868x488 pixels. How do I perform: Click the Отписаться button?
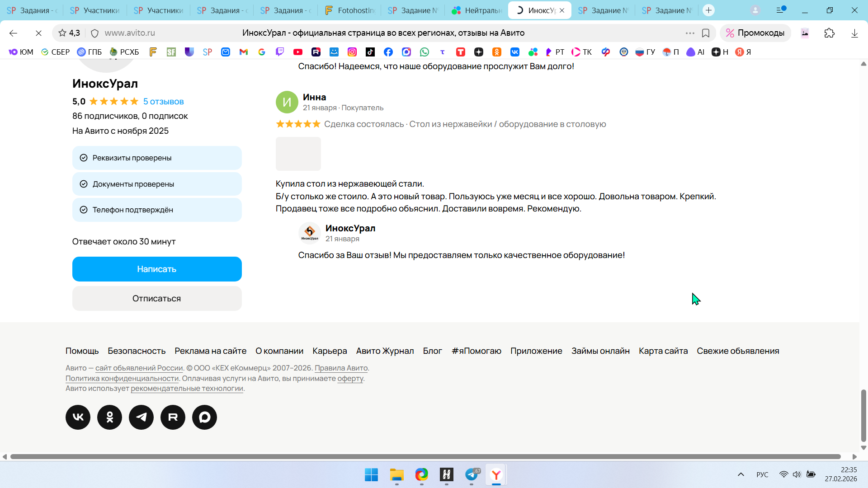(x=157, y=298)
